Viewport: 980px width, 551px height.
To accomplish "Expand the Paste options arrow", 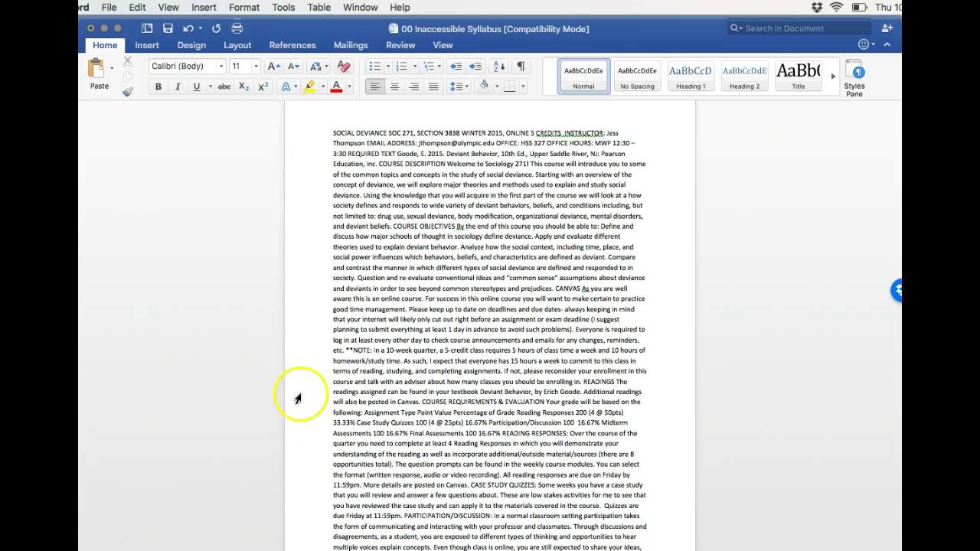I will [112, 68].
